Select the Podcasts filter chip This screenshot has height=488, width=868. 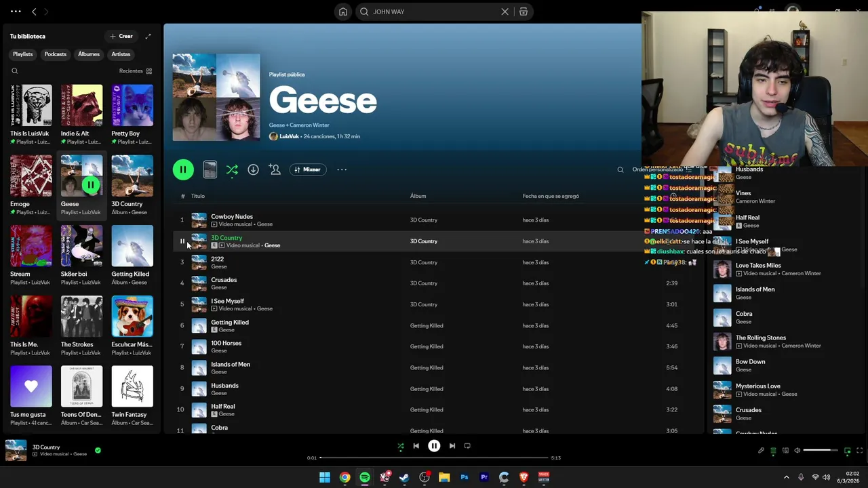pos(56,54)
